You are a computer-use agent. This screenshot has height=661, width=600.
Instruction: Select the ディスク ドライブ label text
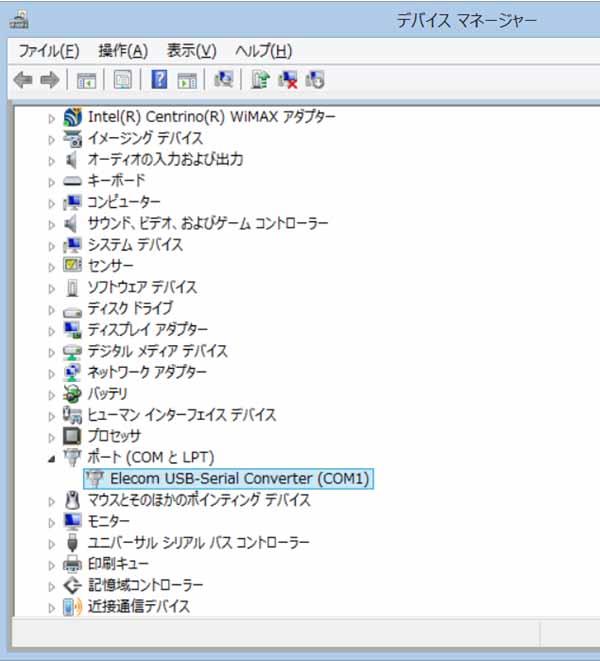click(x=130, y=308)
